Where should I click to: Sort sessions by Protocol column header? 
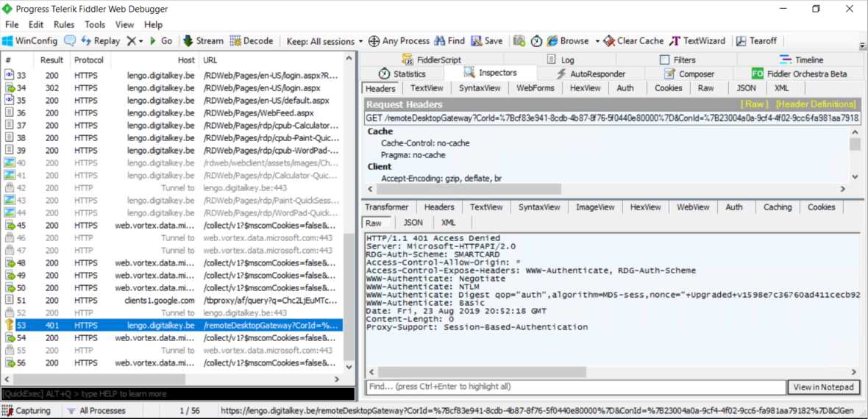click(89, 60)
